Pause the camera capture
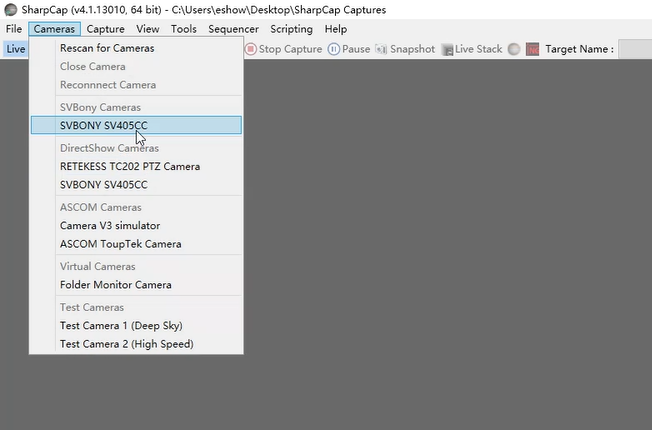 click(x=349, y=49)
